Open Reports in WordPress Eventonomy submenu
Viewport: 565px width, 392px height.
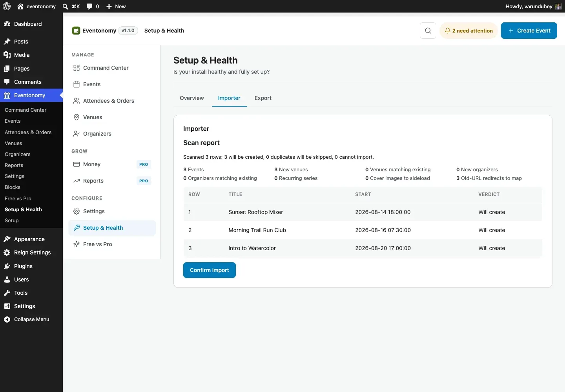(x=14, y=165)
